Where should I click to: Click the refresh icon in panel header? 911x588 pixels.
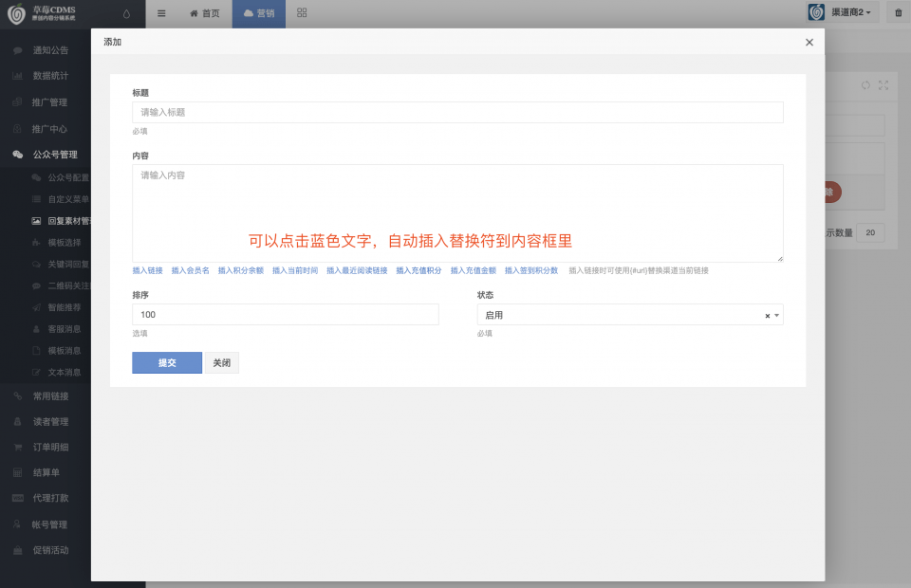point(865,85)
